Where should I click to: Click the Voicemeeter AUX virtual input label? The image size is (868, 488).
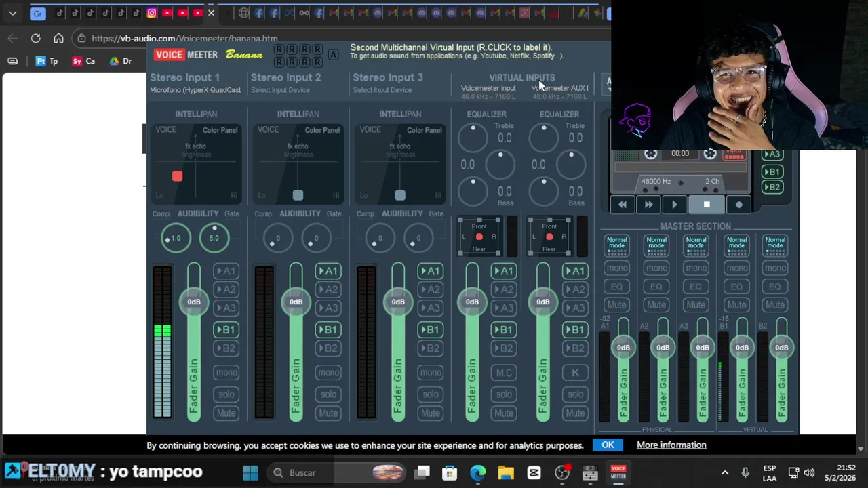pyautogui.click(x=560, y=88)
